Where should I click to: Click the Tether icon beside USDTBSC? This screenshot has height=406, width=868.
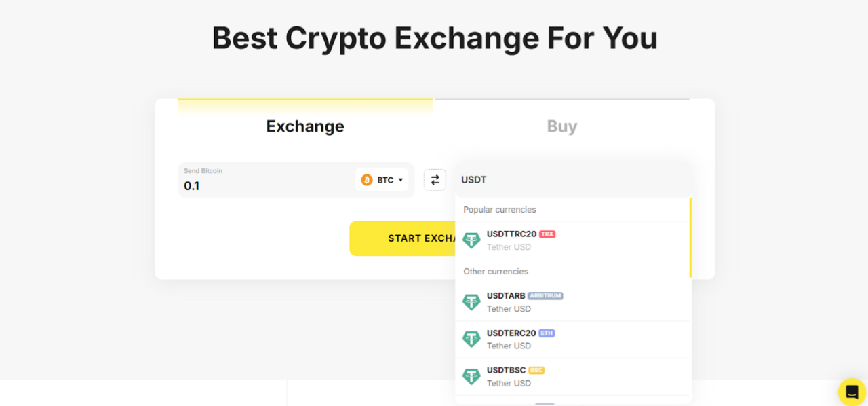coord(471,376)
